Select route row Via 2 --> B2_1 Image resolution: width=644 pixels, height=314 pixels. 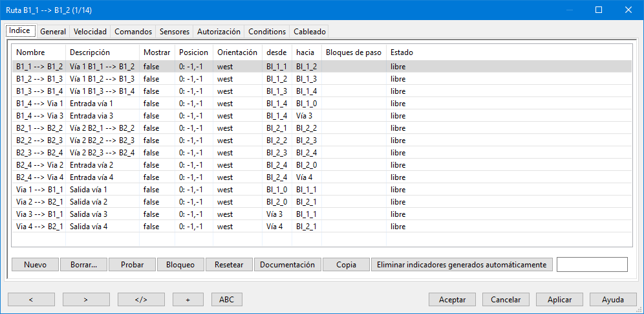click(322, 202)
